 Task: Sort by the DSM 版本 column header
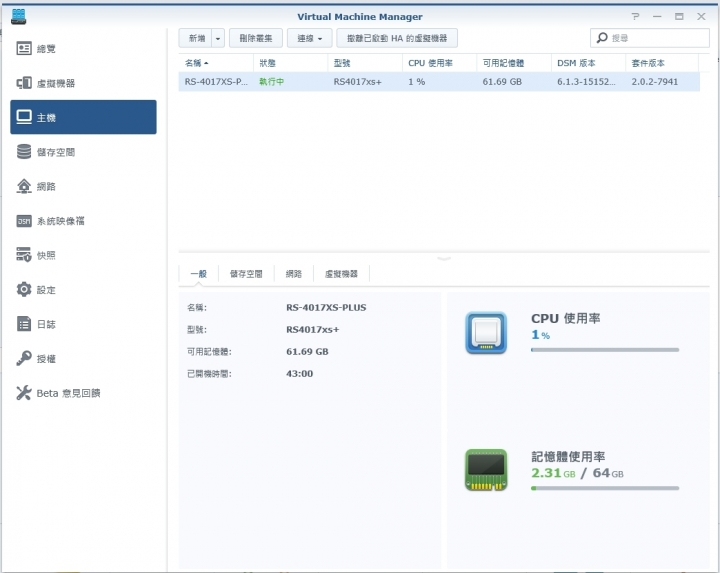(x=588, y=63)
